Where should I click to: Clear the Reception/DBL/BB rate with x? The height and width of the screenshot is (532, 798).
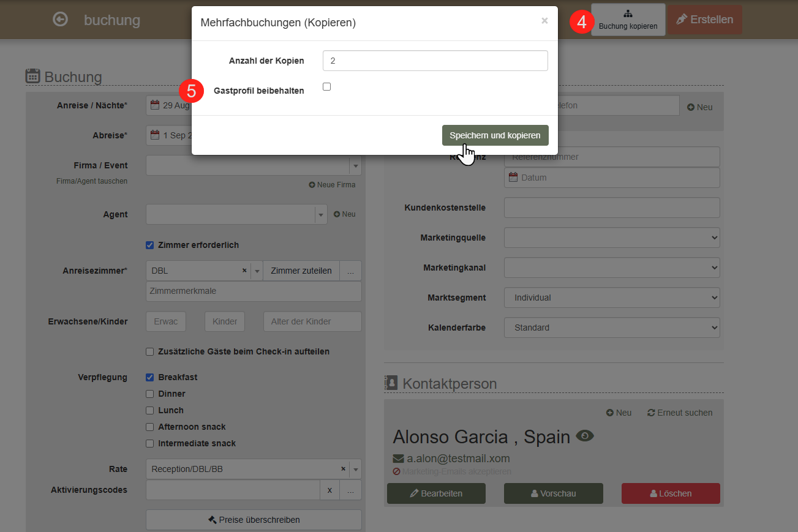click(343, 469)
